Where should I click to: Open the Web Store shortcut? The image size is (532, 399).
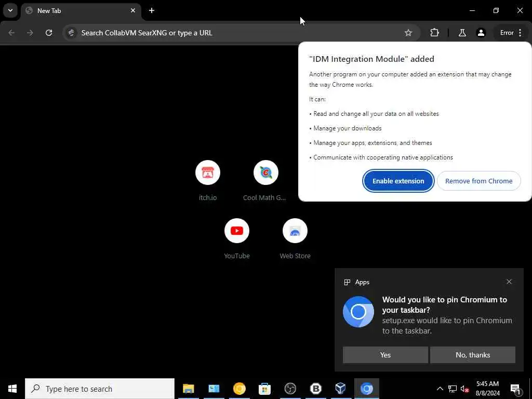pos(295,239)
